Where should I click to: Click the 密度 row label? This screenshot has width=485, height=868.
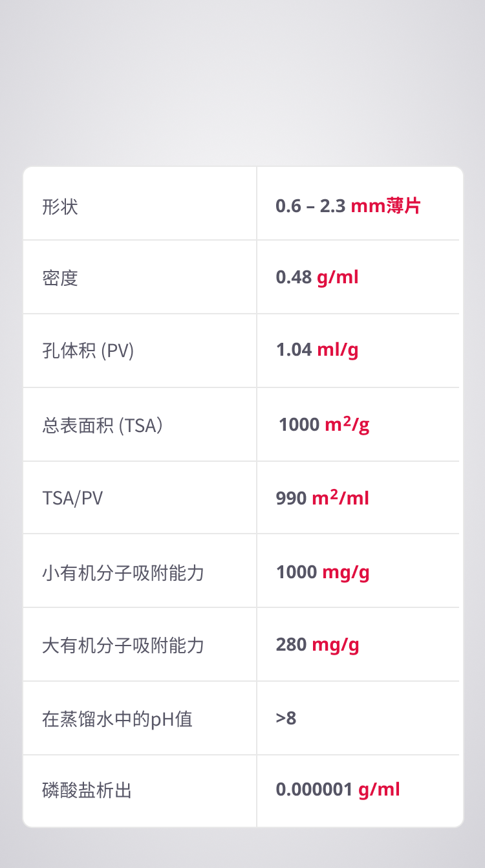(60, 278)
